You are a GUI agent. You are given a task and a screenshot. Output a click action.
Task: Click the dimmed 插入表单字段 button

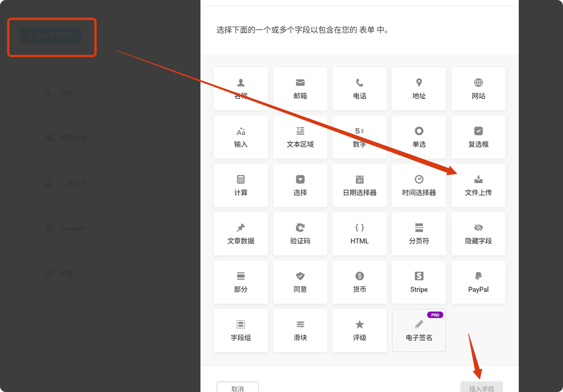coord(50,35)
